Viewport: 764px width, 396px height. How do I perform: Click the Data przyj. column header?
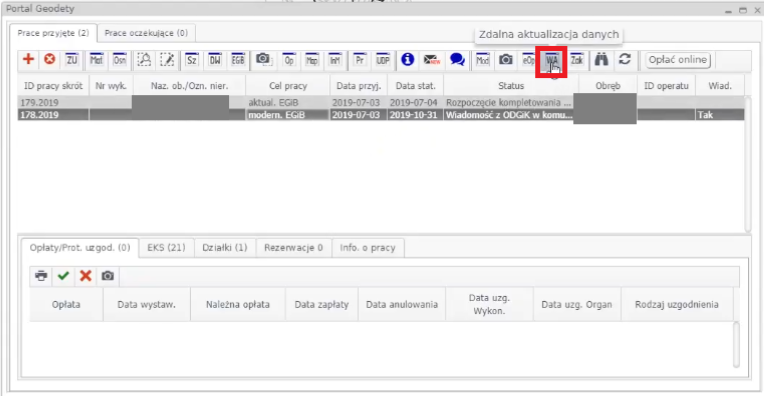coord(359,86)
